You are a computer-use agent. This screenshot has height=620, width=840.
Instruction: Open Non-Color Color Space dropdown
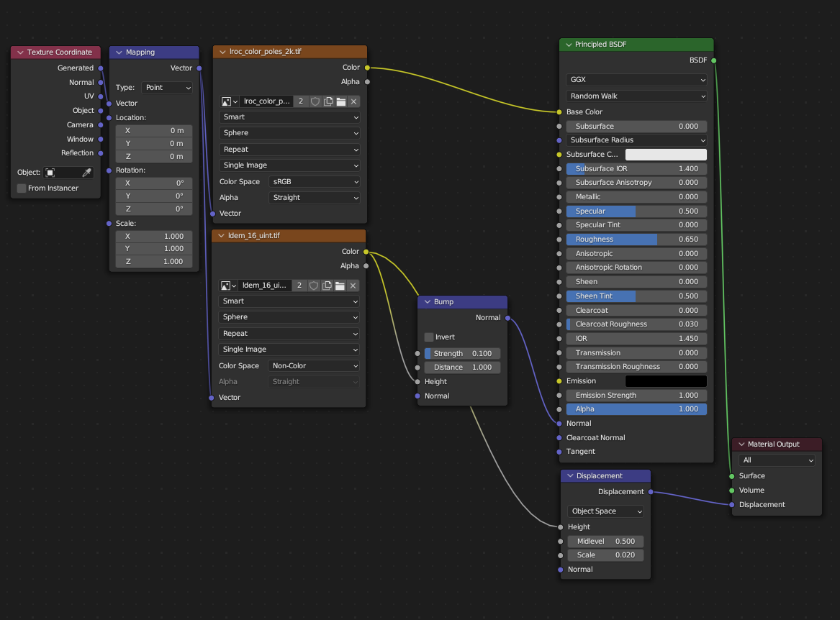313,365
